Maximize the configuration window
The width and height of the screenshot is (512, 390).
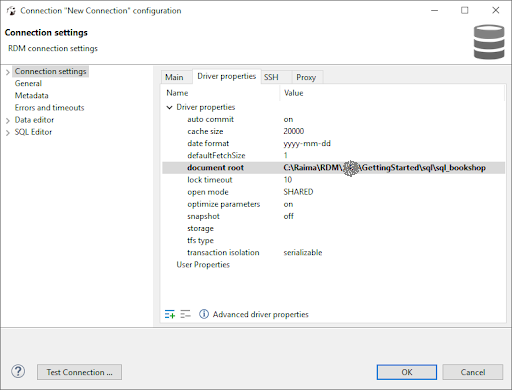[x=465, y=10]
